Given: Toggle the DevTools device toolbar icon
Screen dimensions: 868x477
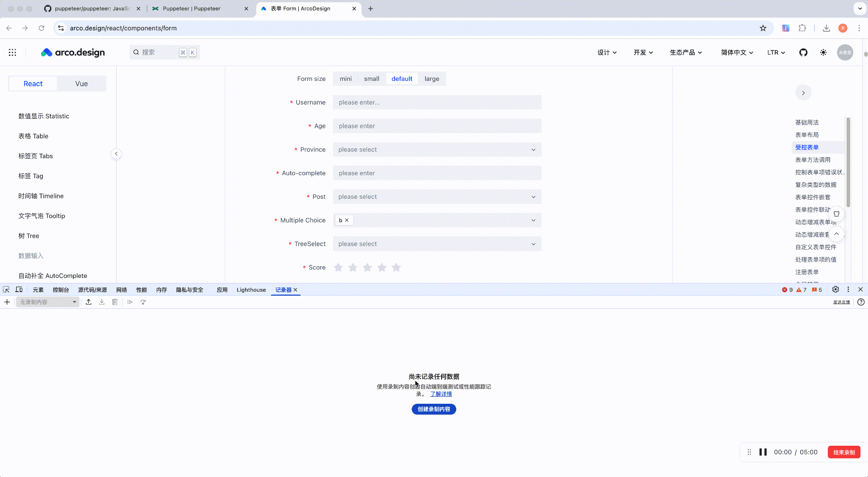Looking at the screenshot, I should [19, 289].
